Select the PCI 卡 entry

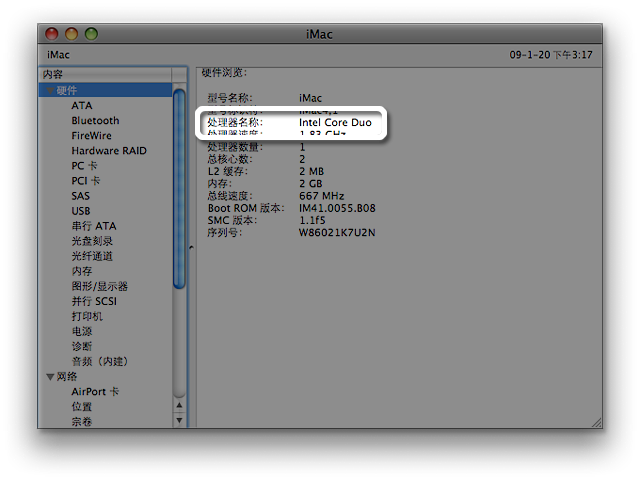coord(86,181)
